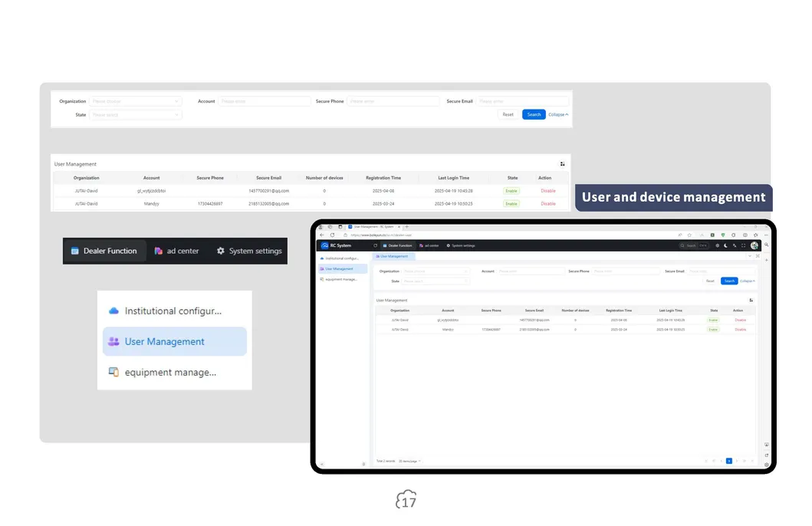Click the user avatar in RC System header
This screenshot has height=526, width=812.
(754, 245)
